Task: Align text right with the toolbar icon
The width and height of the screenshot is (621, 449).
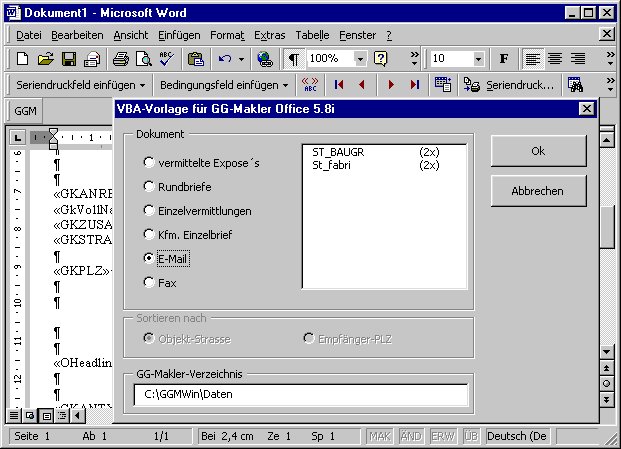Action: click(x=578, y=59)
